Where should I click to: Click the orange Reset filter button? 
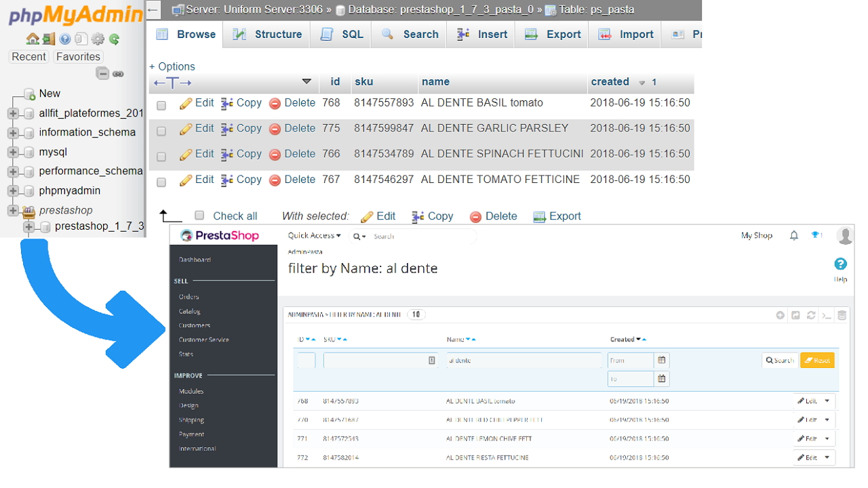pyautogui.click(x=817, y=361)
